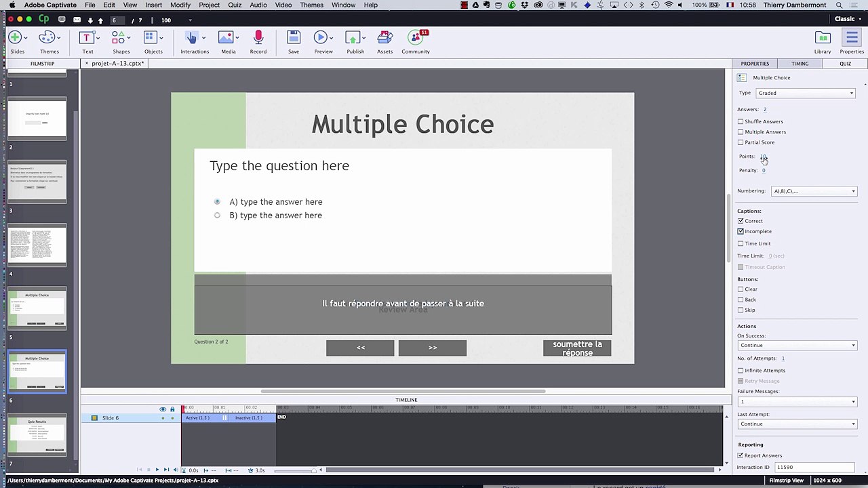Toggle the Properties panel icon
Viewport: 868px width, 488px height.
click(x=852, y=37)
